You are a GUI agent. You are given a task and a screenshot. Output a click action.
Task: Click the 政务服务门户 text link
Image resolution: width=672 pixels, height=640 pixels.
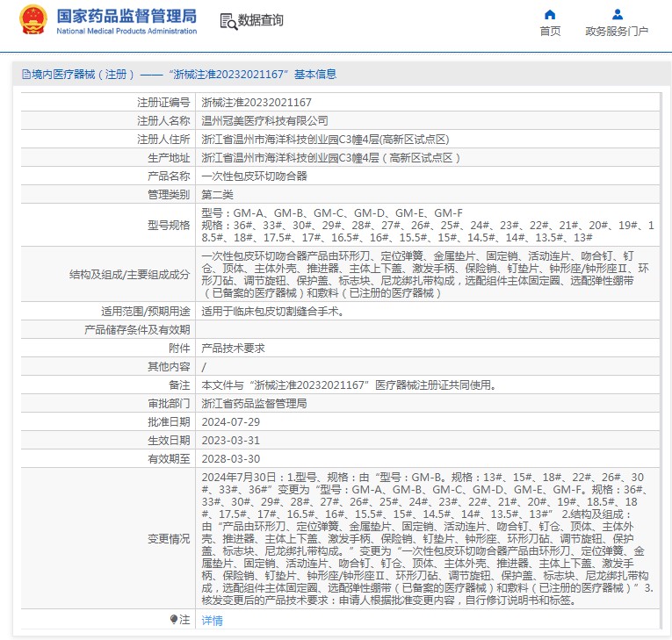point(617,32)
